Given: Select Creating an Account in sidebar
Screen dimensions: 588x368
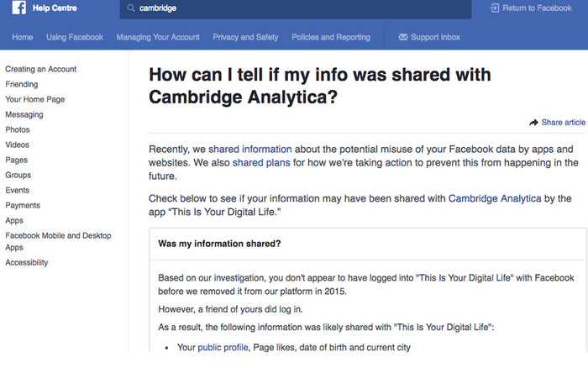Looking at the screenshot, I should (40, 69).
